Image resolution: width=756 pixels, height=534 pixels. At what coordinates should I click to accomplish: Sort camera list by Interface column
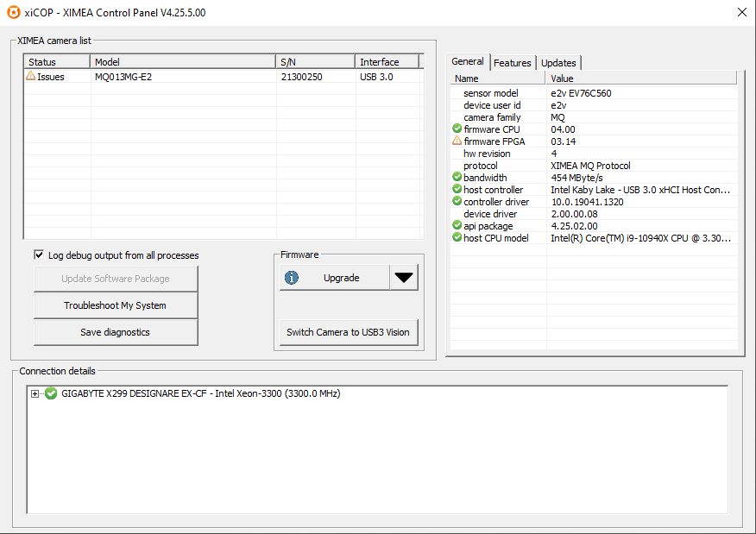tap(387, 62)
